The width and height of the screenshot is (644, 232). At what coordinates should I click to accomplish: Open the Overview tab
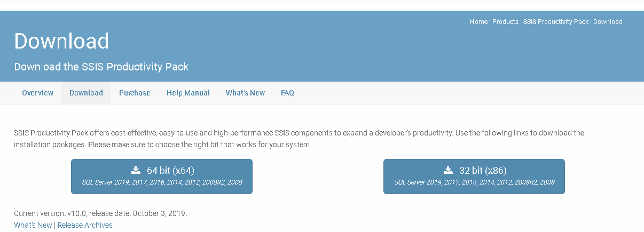[x=38, y=93]
